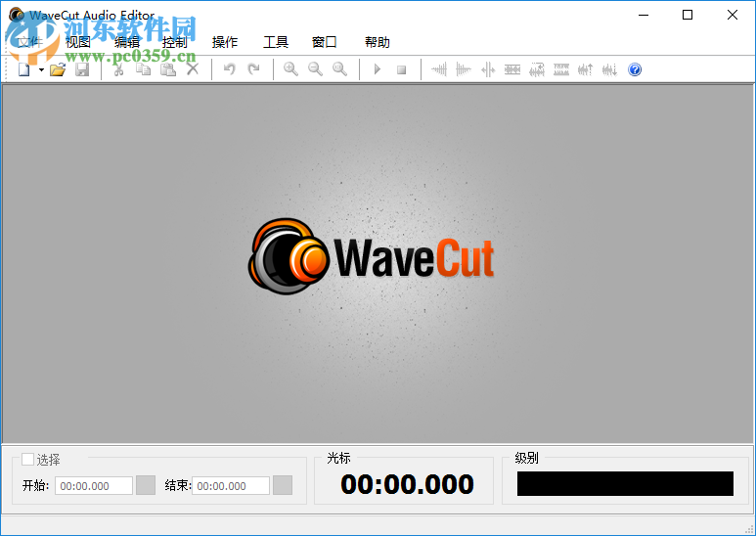Viewport: 756px width, 536px height.
Task: Zoom to fit magnifier icon
Action: point(340,69)
